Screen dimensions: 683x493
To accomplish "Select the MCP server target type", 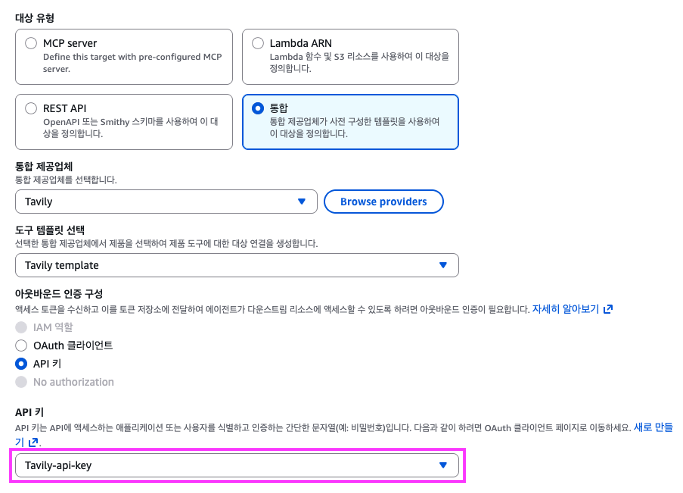I will pyautogui.click(x=32, y=44).
